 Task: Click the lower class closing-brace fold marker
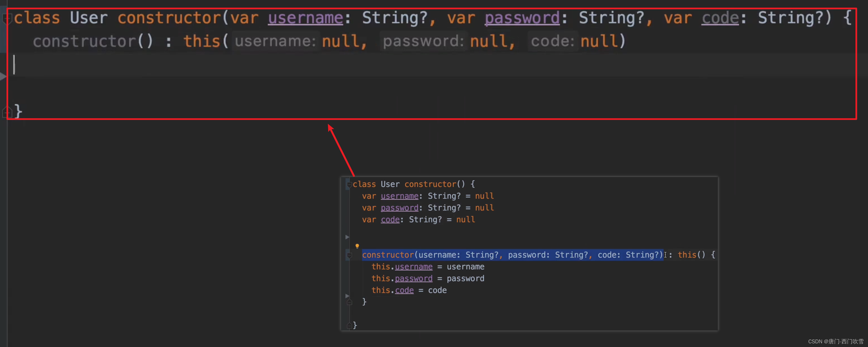pos(349,325)
